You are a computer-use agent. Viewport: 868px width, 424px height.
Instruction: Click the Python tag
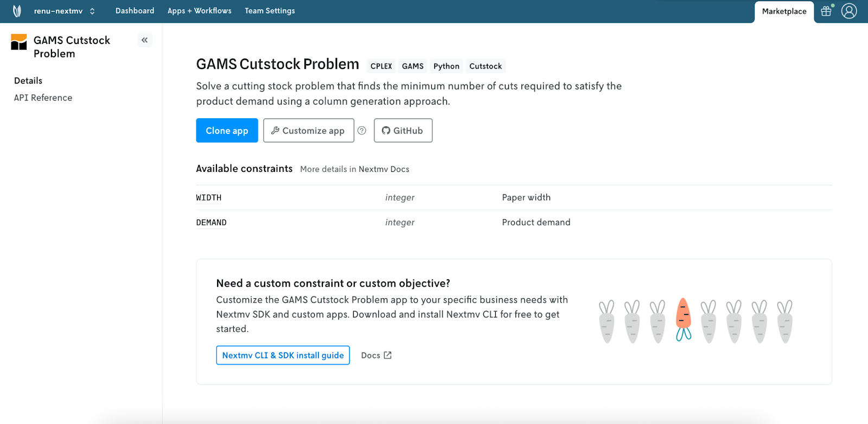[x=446, y=66]
